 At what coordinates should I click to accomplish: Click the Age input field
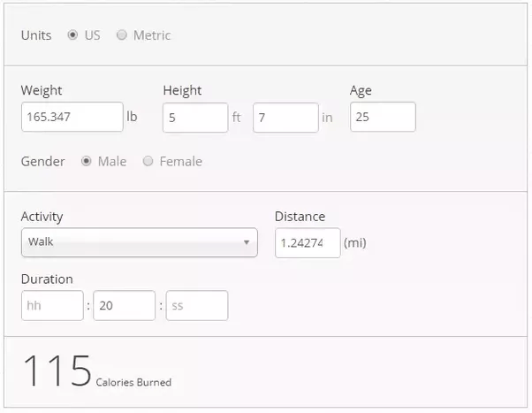click(382, 117)
